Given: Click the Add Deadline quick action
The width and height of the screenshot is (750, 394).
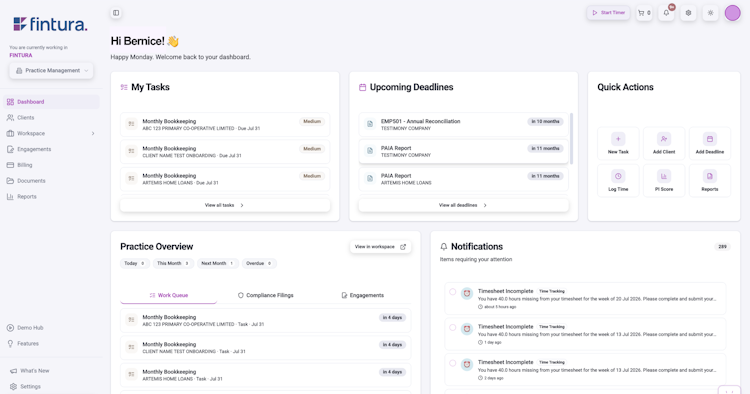Looking at the screenshot, I should (710, 143).
